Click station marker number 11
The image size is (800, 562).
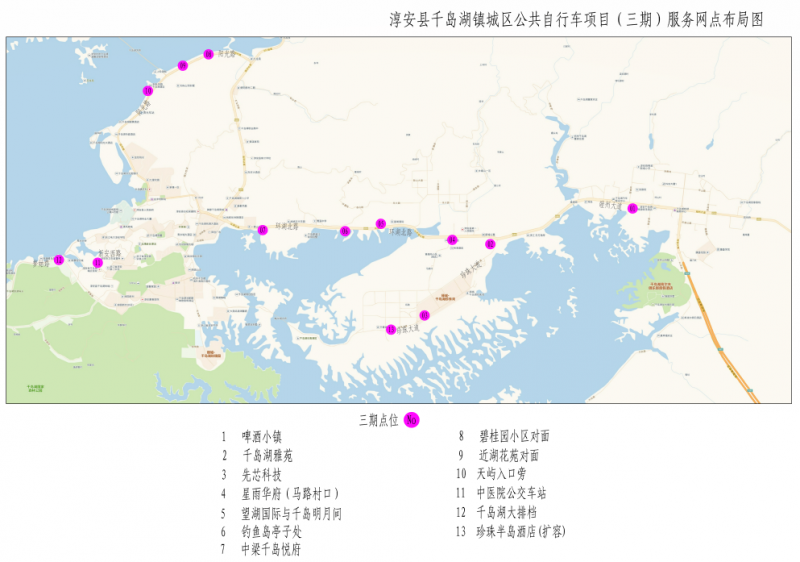[x=97, y=263]
